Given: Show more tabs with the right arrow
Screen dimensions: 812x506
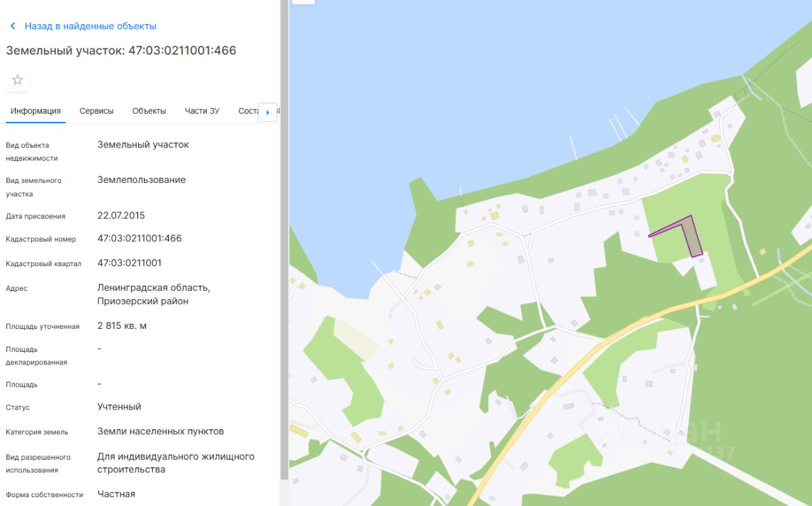Looking at the screenshot, I should 268,112.
